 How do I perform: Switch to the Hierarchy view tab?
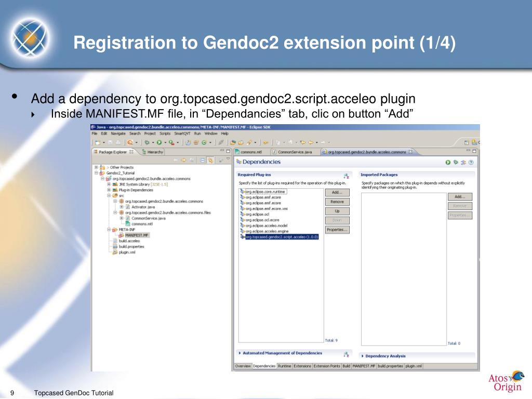coord(153,152)
